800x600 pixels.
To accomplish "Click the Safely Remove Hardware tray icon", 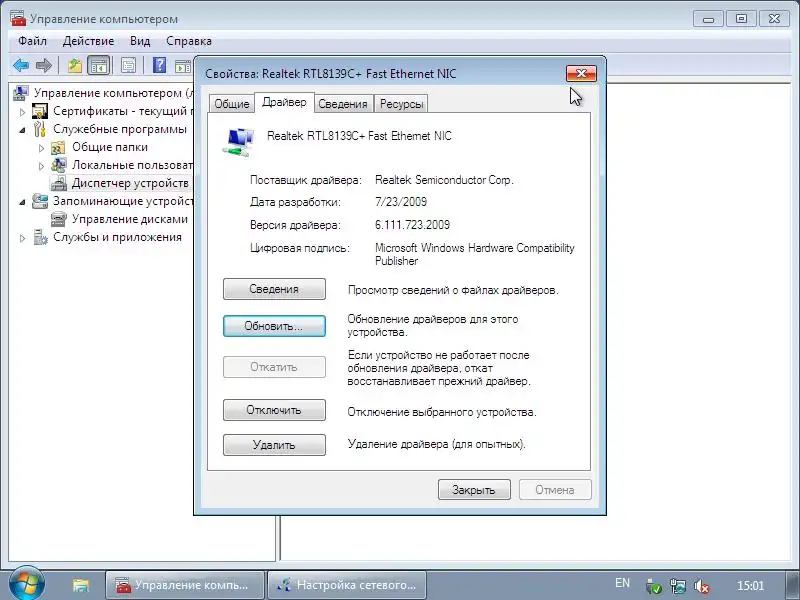I will click(653, 586).
